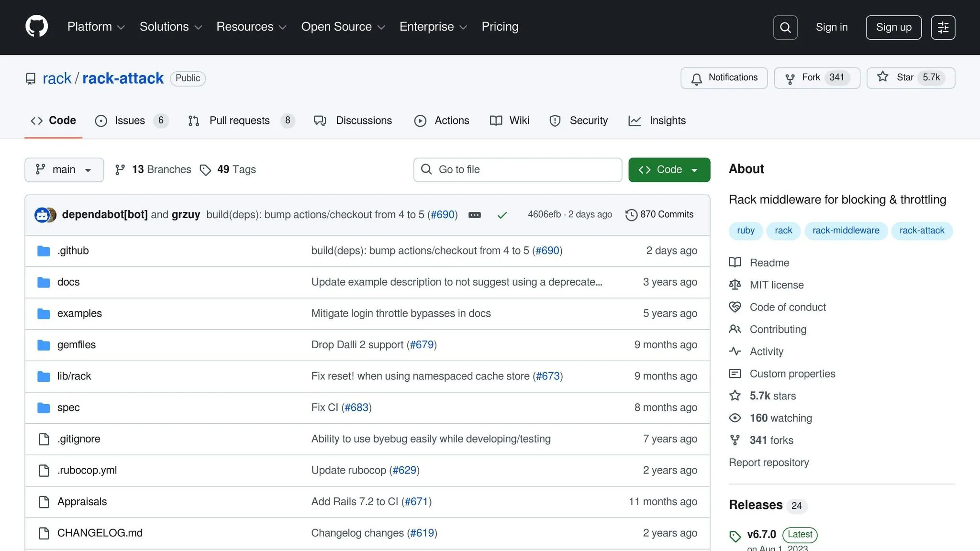Click the dependabot avatar icon
The image size is (980, 551).
pyautogui.click(x=42, y=215)
